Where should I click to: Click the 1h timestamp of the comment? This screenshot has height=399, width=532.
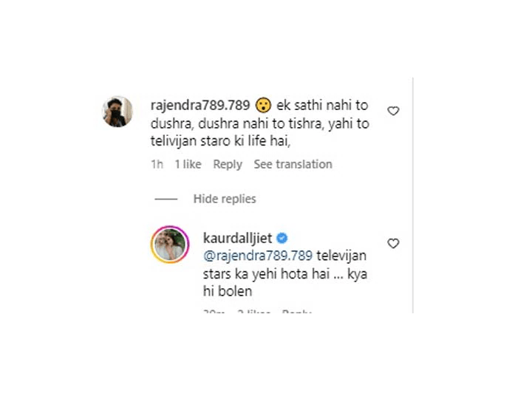coord(157,164)
